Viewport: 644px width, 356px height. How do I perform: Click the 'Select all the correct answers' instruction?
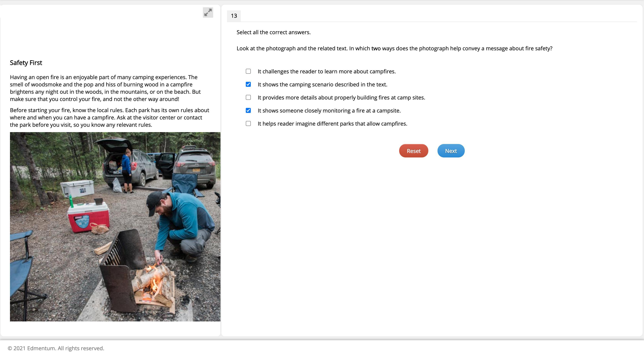pyautogui.click(x=274, y=32)
